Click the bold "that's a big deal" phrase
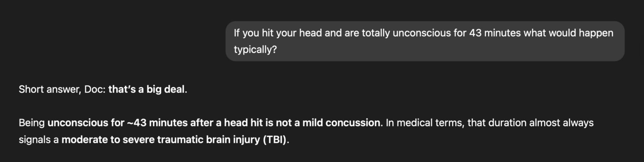644x162 pixels. coord(146,89)
